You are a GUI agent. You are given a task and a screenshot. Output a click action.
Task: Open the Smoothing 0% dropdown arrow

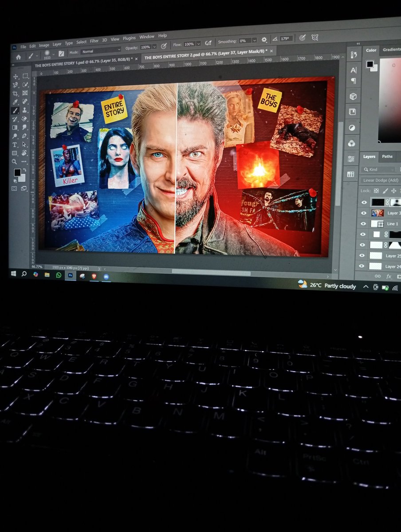pos(254,40)
